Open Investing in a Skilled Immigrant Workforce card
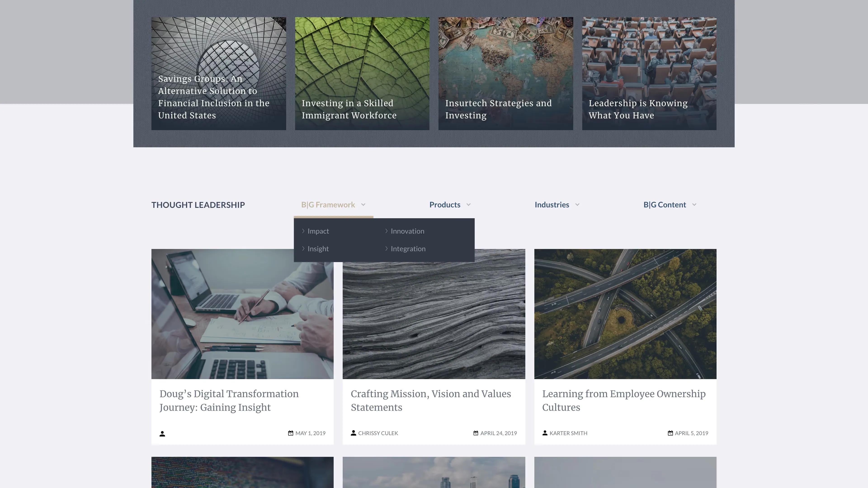 [362, 73]
